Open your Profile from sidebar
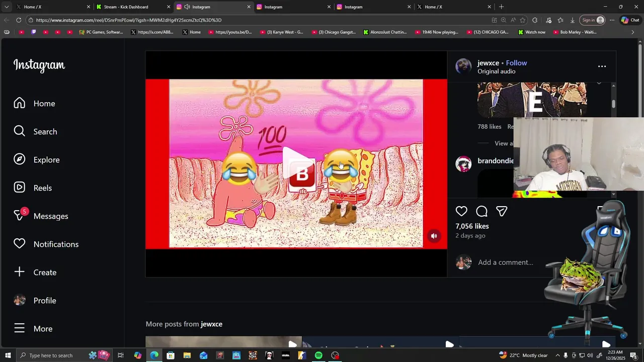 point(34,300)
